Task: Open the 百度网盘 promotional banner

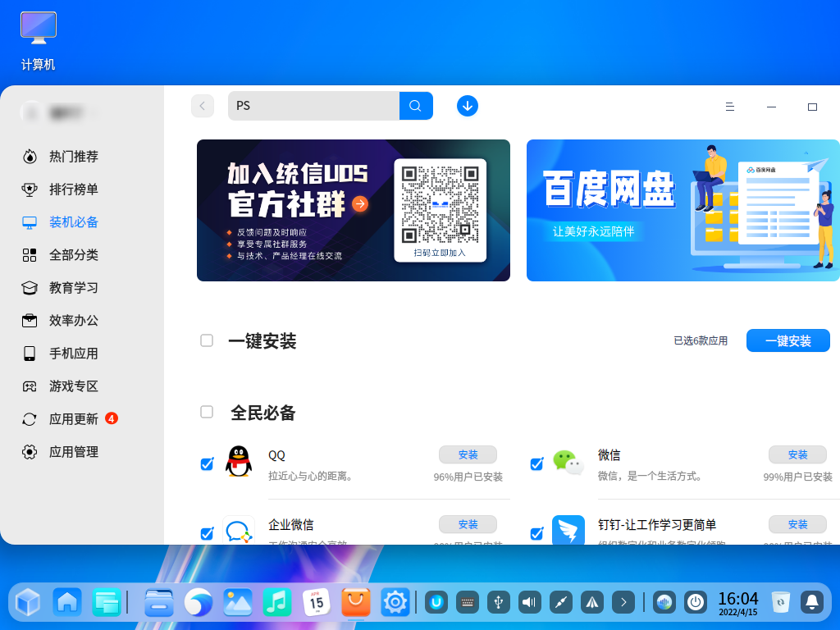Action: (x=683, y=210)
